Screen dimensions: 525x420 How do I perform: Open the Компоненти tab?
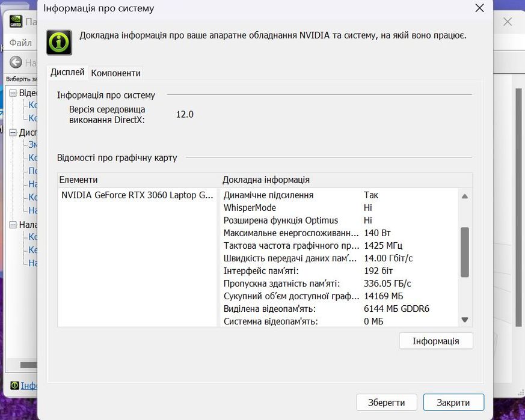pos(115,73)
